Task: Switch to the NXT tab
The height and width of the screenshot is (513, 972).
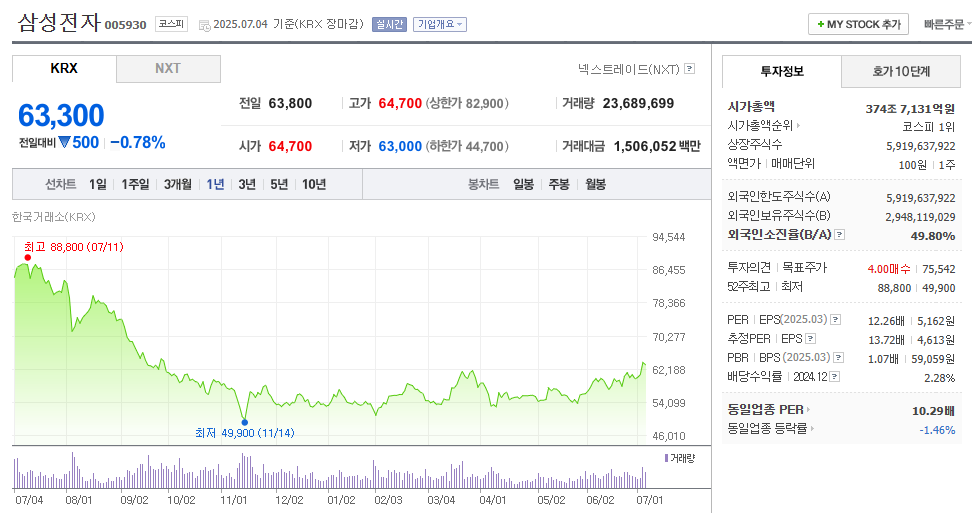Action: click(x=168, y=69)
